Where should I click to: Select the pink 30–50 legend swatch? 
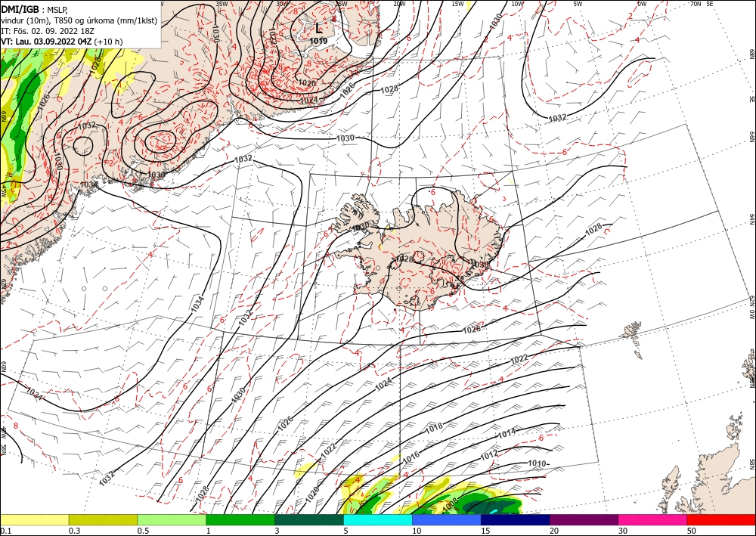click(652, 520)
